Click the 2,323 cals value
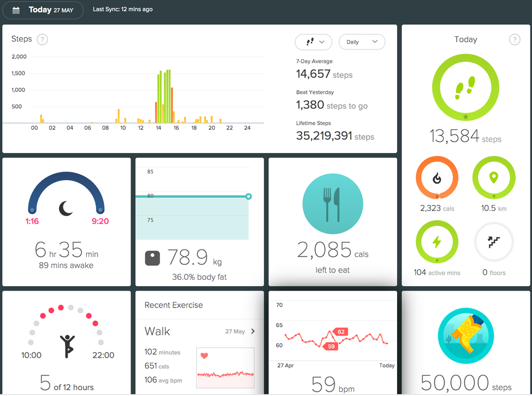The width and height of the screenshot is (532, 396). [x=437, y=208]
